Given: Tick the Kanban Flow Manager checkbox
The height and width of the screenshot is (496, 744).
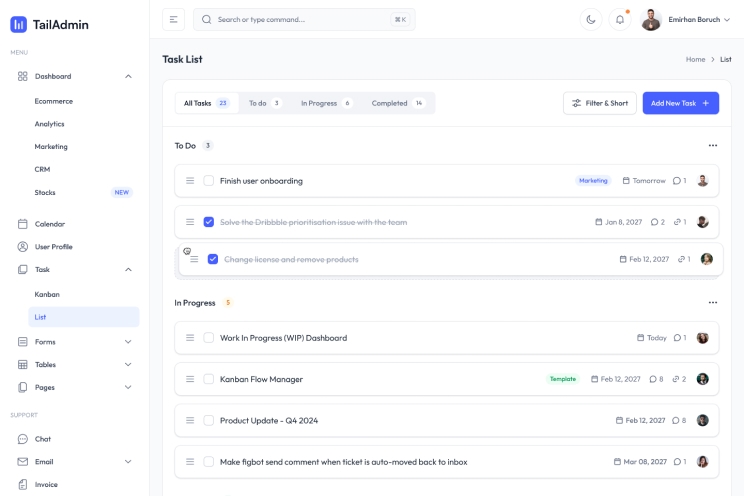Looking at the screenshot, I should (x=209, y=379).
